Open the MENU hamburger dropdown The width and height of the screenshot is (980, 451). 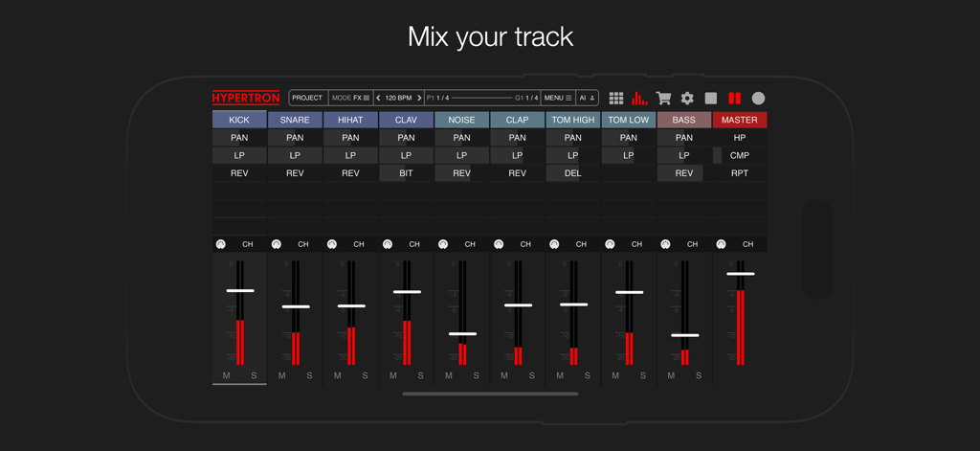point(558,99)
